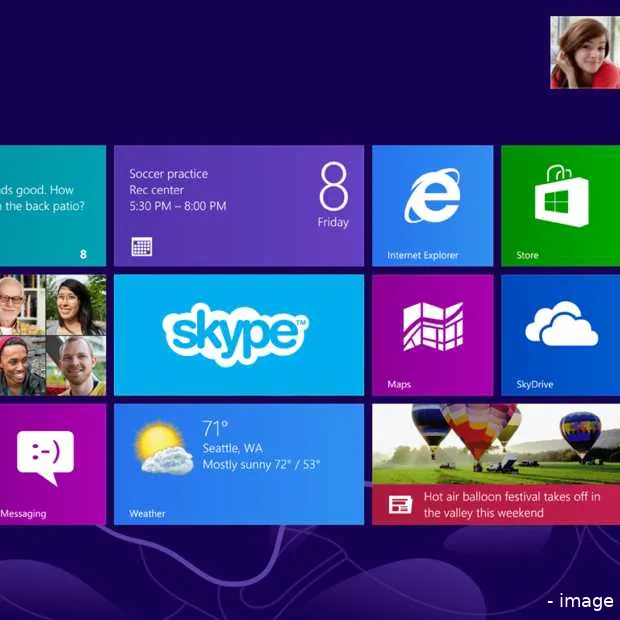
Task: Click the smiling blond man contact photo
Action: coord(76,366)
